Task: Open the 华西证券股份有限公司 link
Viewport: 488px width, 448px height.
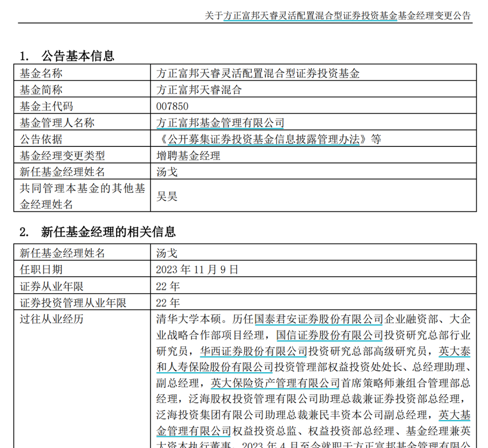Action: [254, 351]
